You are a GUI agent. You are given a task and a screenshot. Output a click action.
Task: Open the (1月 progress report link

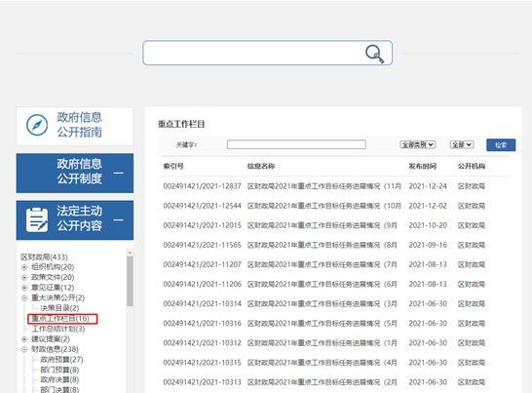pos(323,343)
